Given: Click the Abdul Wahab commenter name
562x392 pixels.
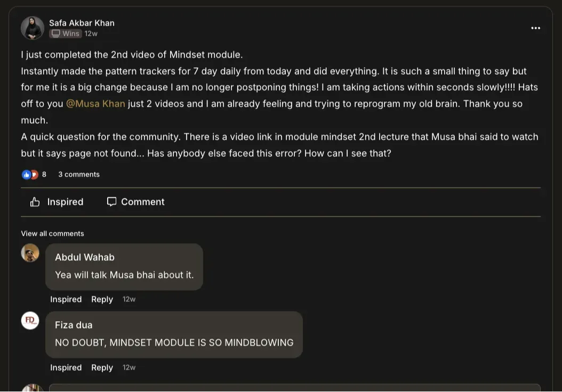Looking at the screenshot, I should pos(85,257).
